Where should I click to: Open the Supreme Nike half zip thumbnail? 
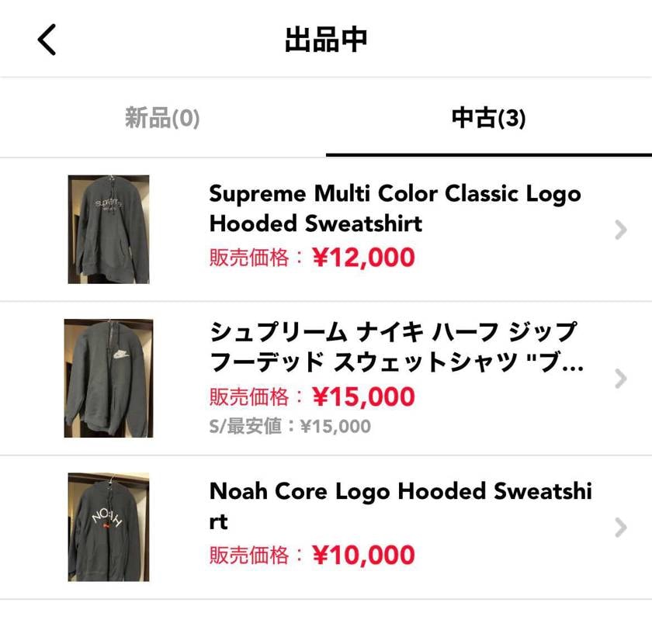(109, 378)
